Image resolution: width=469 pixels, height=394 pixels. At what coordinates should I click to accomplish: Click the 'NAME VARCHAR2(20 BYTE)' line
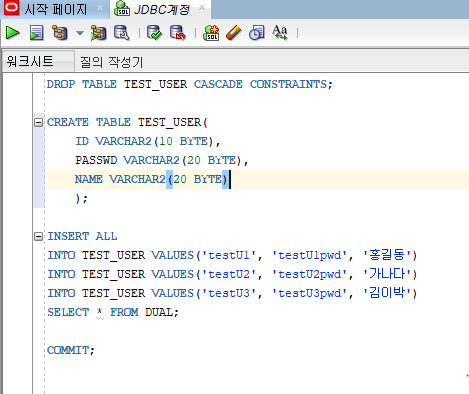tap(151, 179)
